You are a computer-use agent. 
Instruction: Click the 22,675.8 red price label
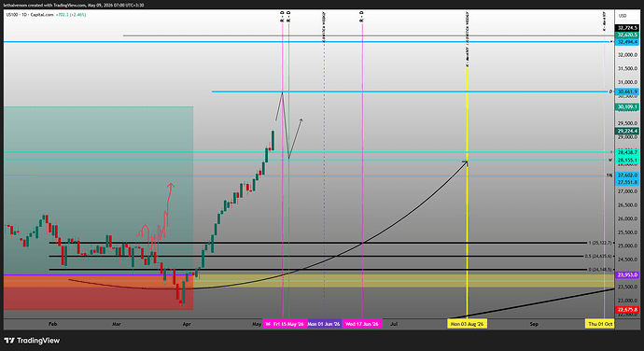click(x=627, y=310)
